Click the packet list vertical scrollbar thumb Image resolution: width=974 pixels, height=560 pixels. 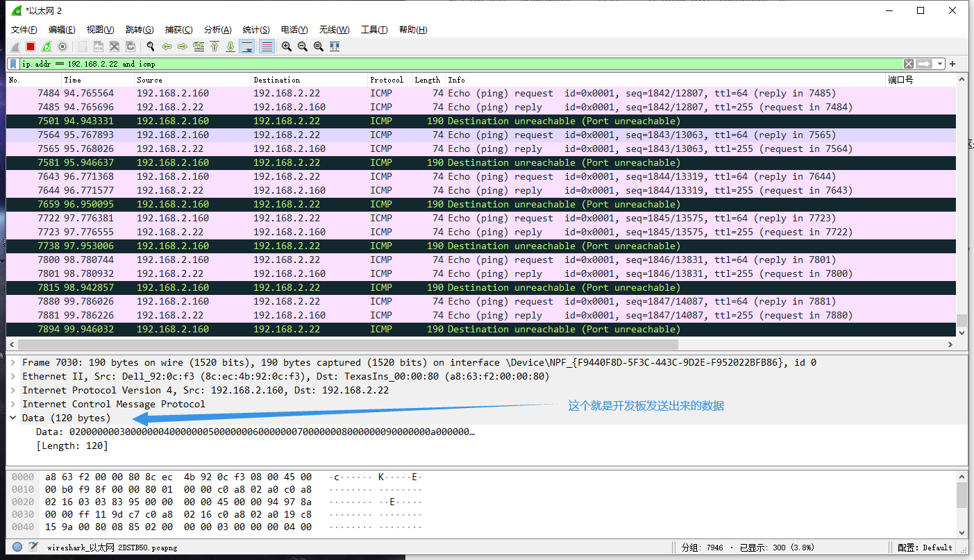(962, 320)
